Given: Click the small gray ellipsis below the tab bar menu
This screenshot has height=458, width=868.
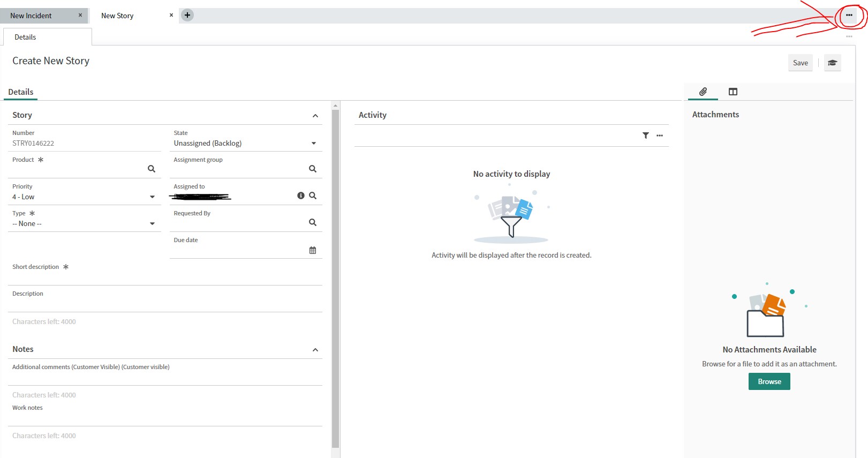Looking at the screenshot, I should (849, 36).
